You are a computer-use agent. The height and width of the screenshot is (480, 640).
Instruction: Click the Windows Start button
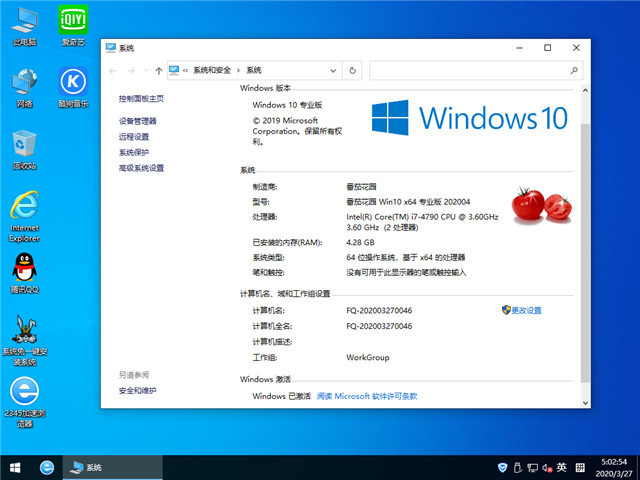(x=15, y=467)
